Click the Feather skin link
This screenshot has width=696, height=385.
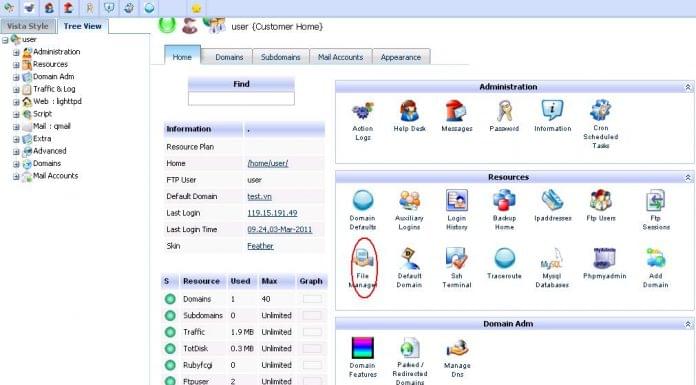[260, 246]
